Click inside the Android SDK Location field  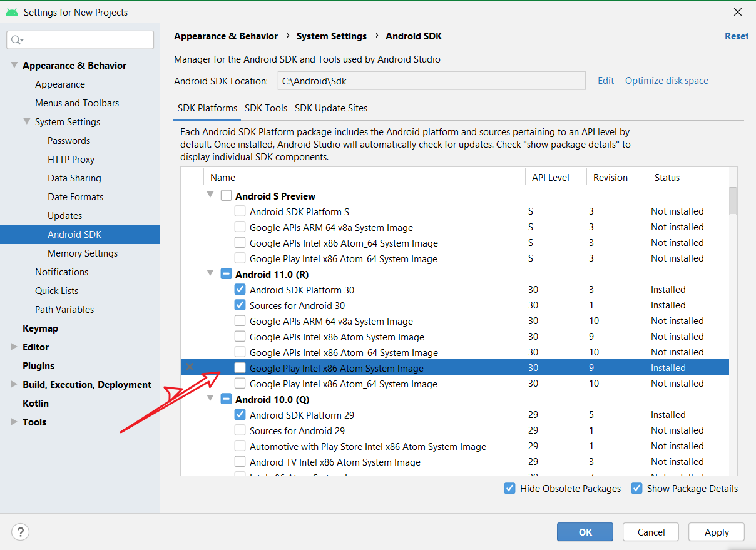[x=432, y=80]
